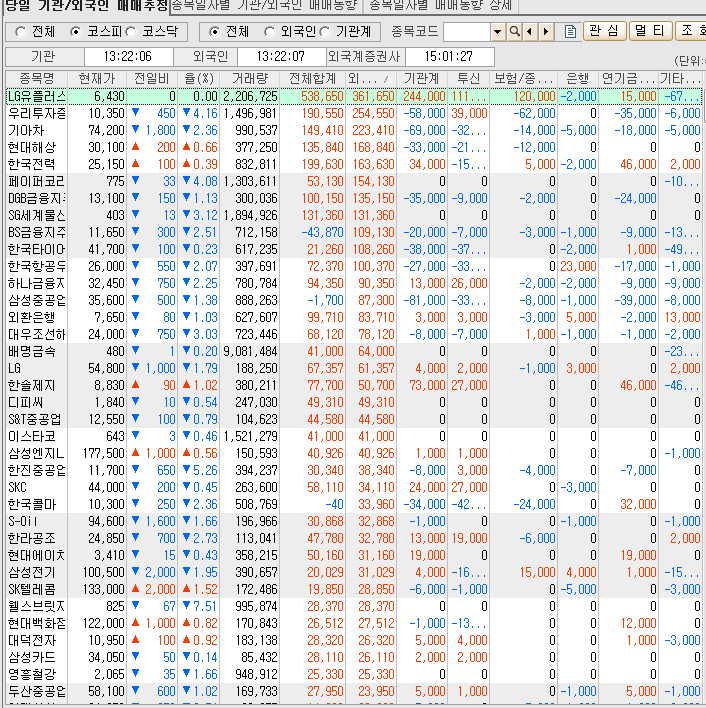Select the 코스닥 radio button
Screen dimensions: 706x708
tap(130, 32)
